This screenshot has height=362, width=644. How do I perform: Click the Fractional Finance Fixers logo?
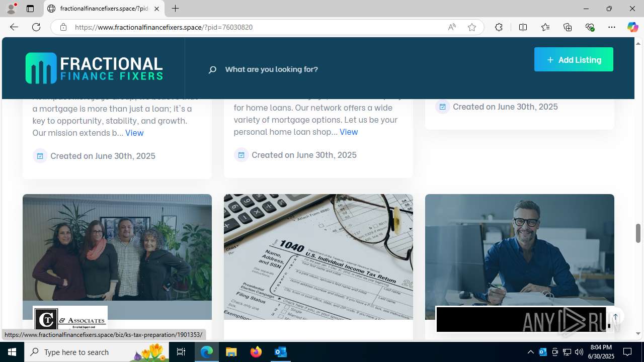click(x=94, y=68)
